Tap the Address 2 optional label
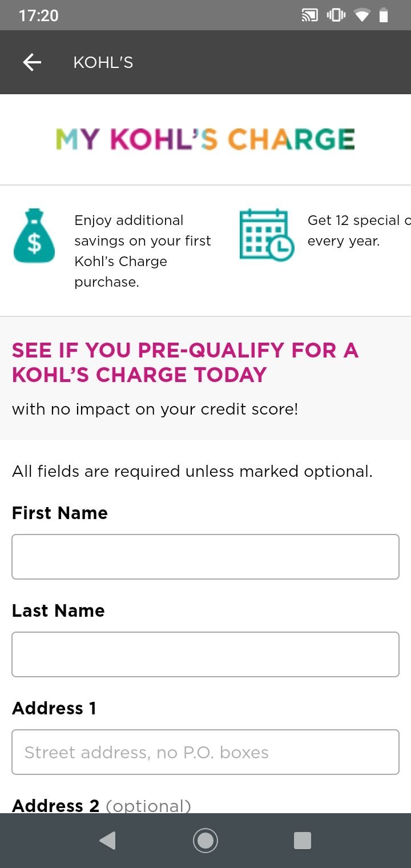This screenshot has width=411, height=868. coord(102,805)
